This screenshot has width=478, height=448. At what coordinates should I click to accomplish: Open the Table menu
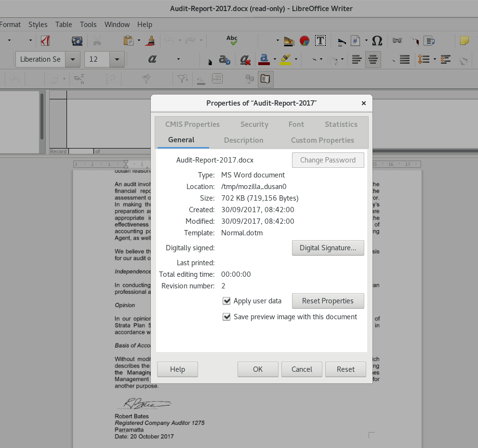tap(64, 25)
